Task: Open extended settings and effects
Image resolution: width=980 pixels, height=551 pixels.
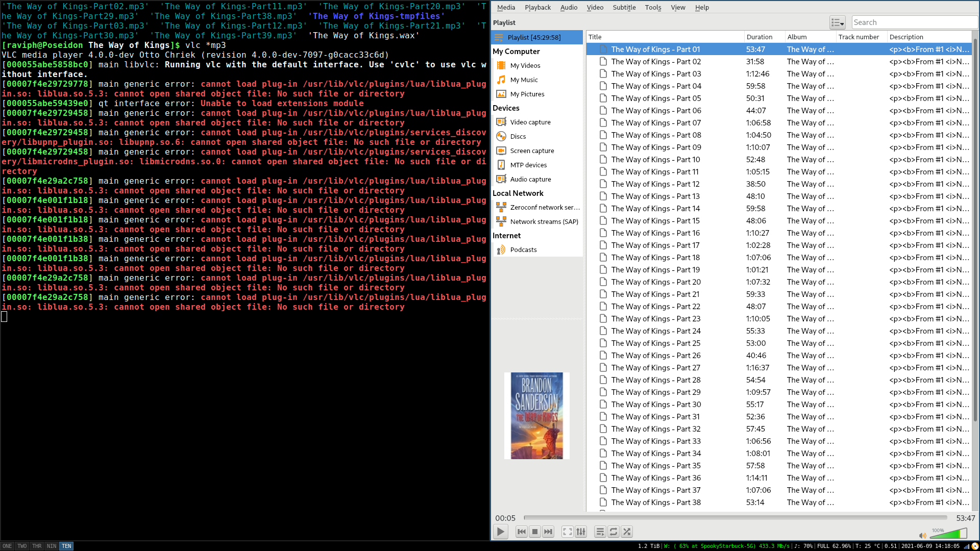Action: pyautogui.click(x=581, y=532)
